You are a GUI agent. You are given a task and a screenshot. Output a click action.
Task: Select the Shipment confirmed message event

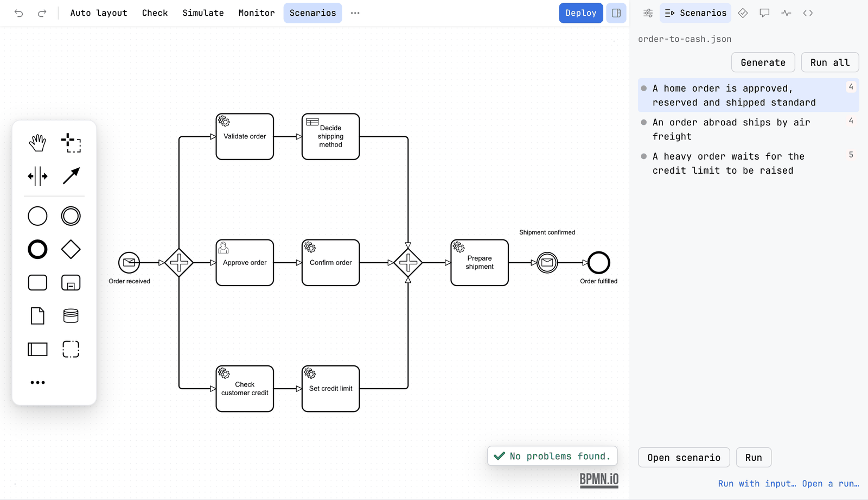pos(547,263)
